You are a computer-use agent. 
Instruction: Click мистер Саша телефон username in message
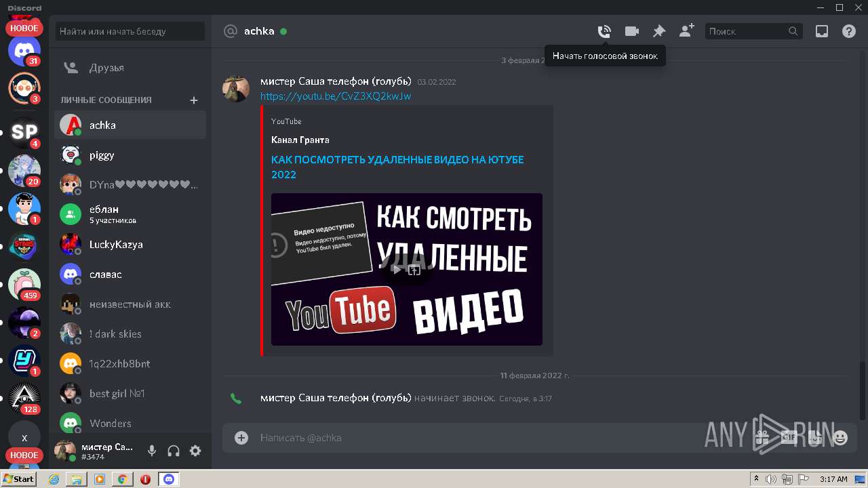click(x=336, y=81)
